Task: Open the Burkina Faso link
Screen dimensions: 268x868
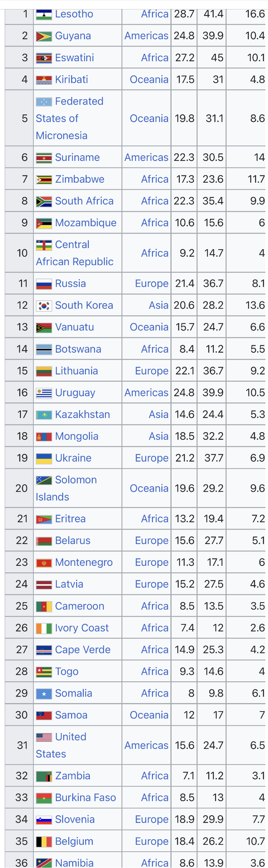Action: (86, 798)
